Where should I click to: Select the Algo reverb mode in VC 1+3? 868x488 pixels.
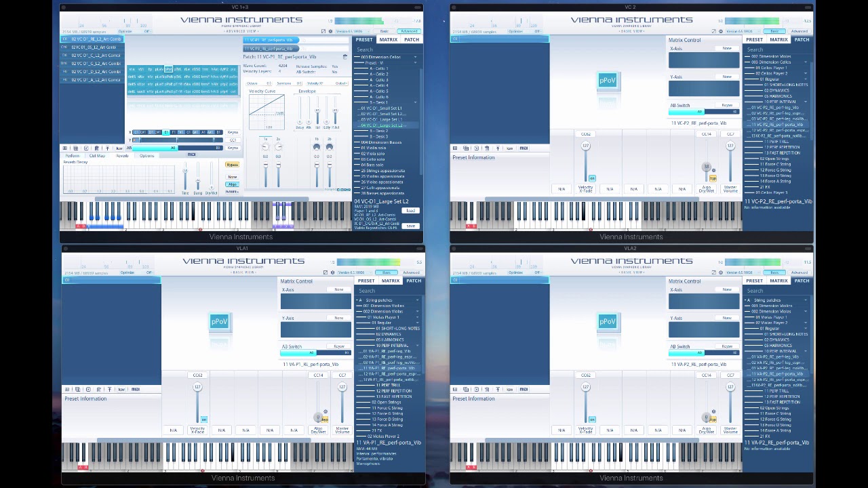[232, 184]
